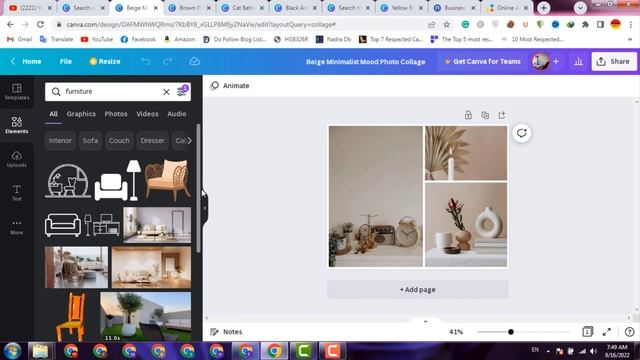
Task: Clear the furniture search with X
Action: tap(167, 92)
